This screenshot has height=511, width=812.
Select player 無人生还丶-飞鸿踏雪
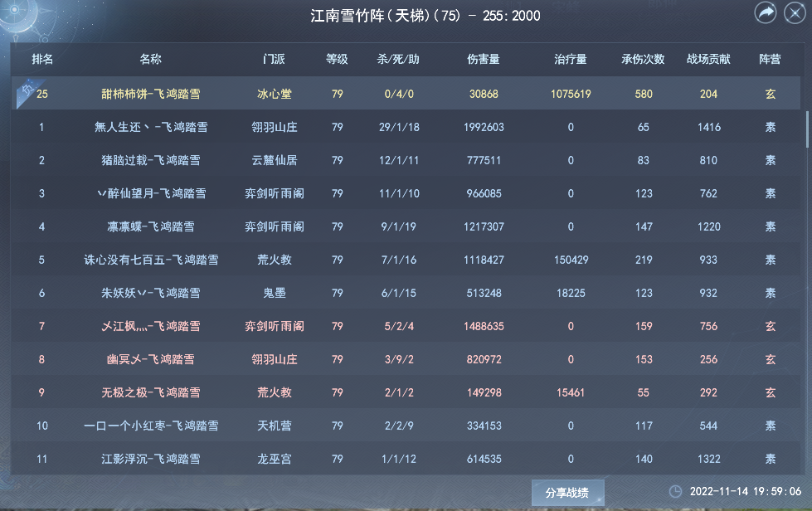(x=151, y=127)
